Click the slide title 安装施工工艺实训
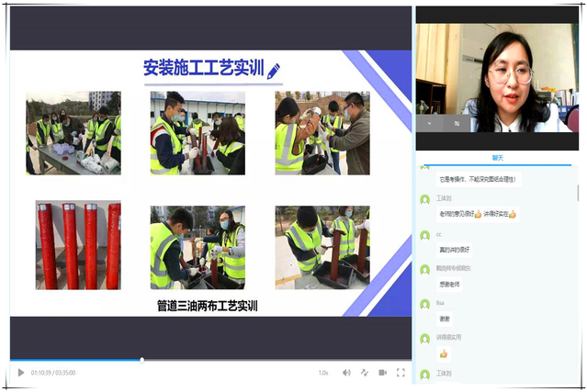Screen dimensions: 587x392 (203, 68)
